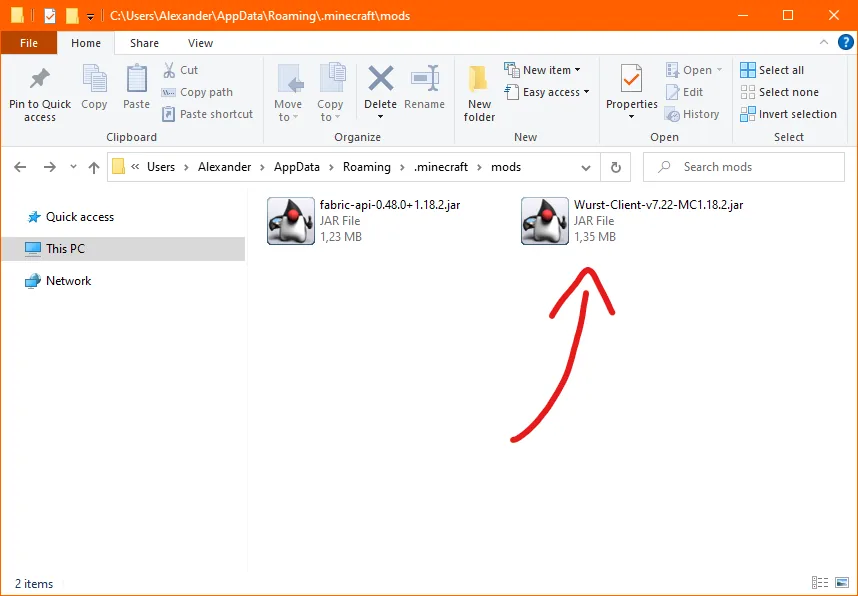858x596 pixels.
Task: Click the Copy ribbon icon
Action: coord(94,78)
